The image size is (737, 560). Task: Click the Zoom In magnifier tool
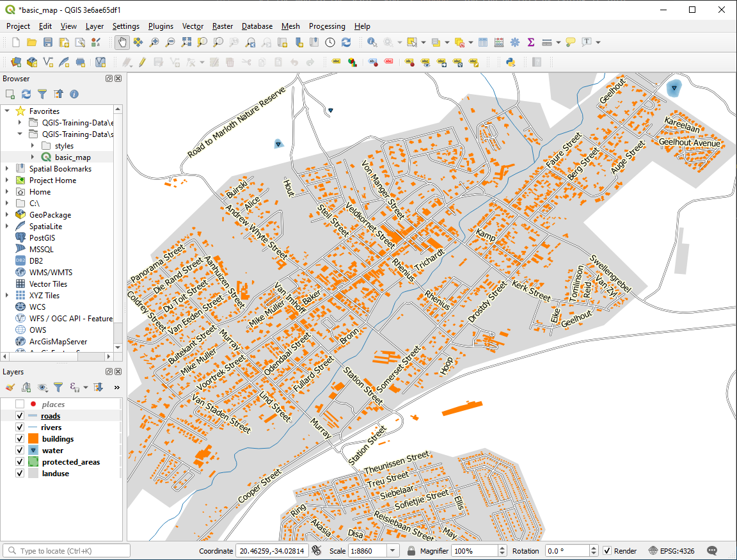pos(154,42)
